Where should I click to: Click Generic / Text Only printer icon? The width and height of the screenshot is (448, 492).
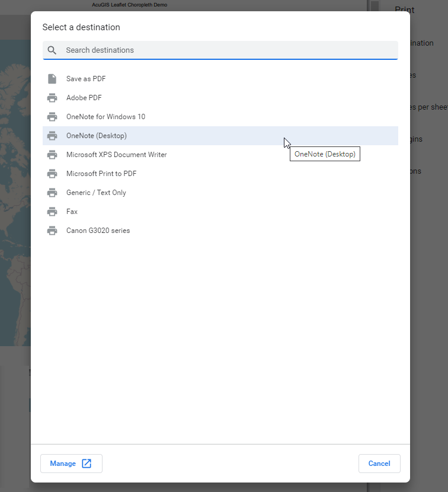[52, 193]
